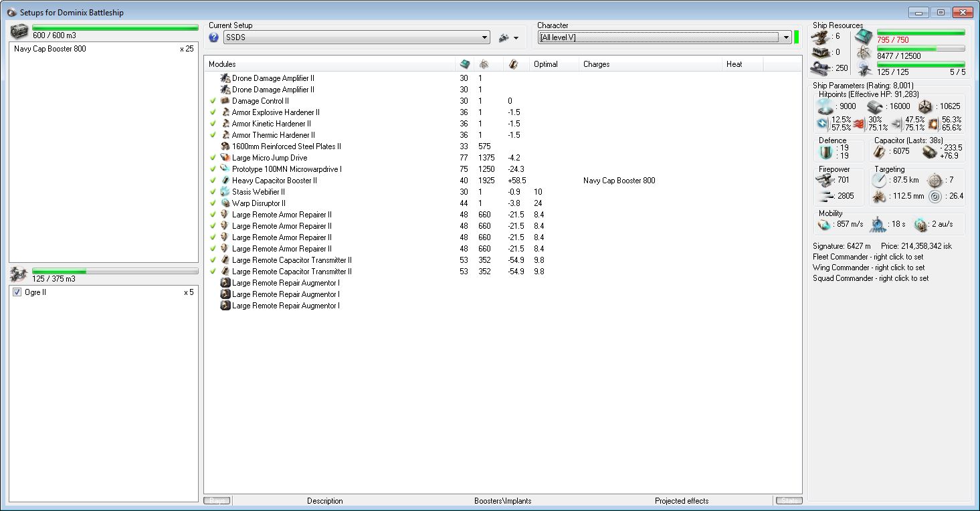Click the align time icon showing 18 s
Image resolution: width=980 pixels, height=511 pixels.
pyautogui.click(x=877, y=225)
